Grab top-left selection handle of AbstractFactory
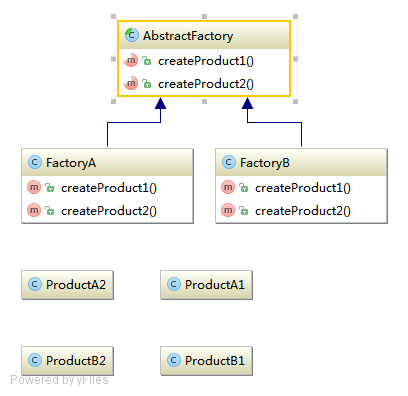 [x=113, y=16]
